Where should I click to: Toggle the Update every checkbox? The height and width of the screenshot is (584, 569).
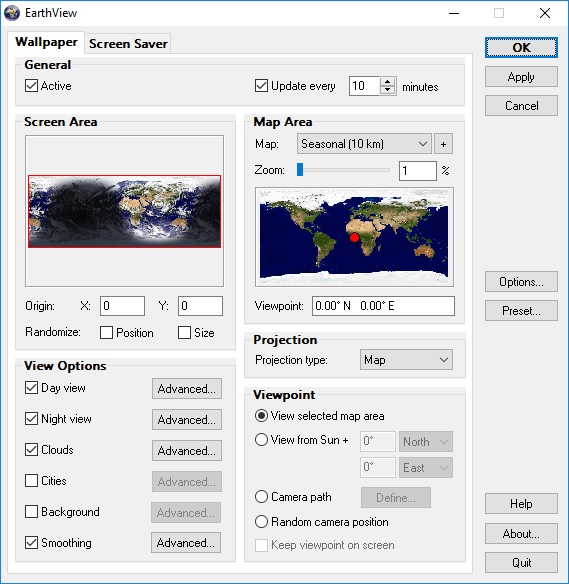(x=261, y=86)
